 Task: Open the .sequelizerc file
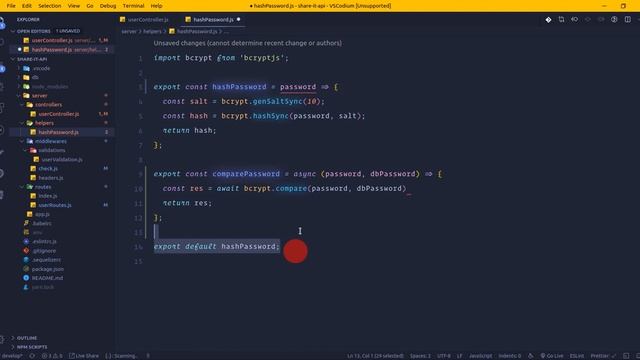[x=47, y=260]
